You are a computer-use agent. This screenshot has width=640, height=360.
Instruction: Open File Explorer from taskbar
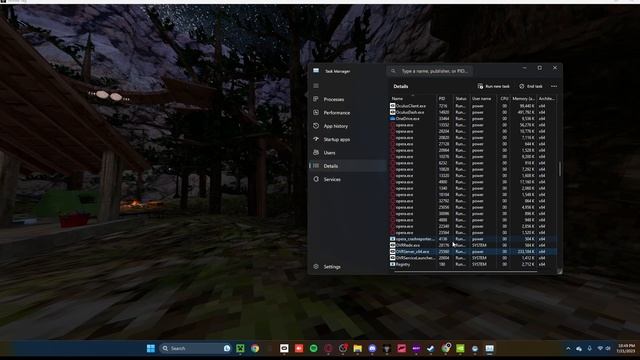click(358, 348)
